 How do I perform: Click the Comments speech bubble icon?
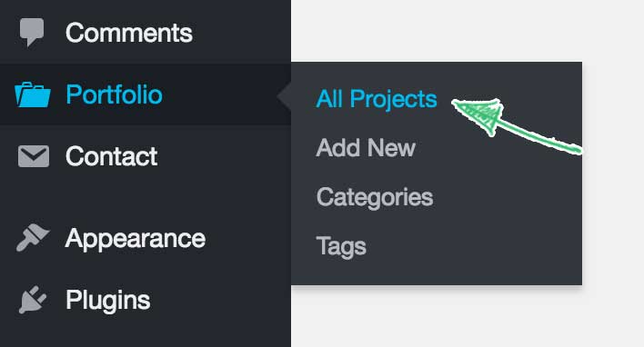32,33
